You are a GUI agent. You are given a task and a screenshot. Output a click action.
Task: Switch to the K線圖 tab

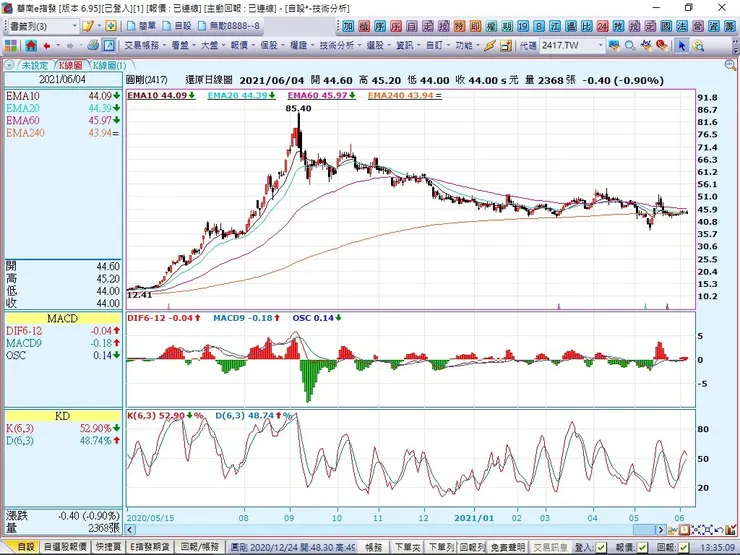coord(70,65)
